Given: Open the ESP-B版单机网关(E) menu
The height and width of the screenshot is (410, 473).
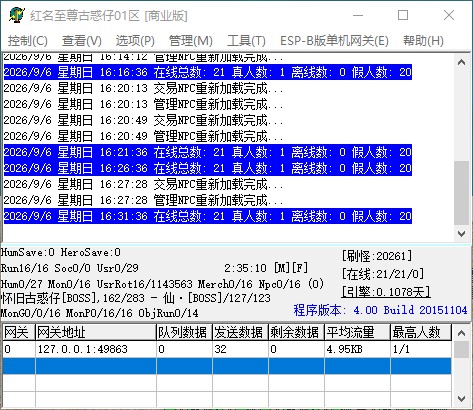Looking at the screenshot, I should click(334, 41).
